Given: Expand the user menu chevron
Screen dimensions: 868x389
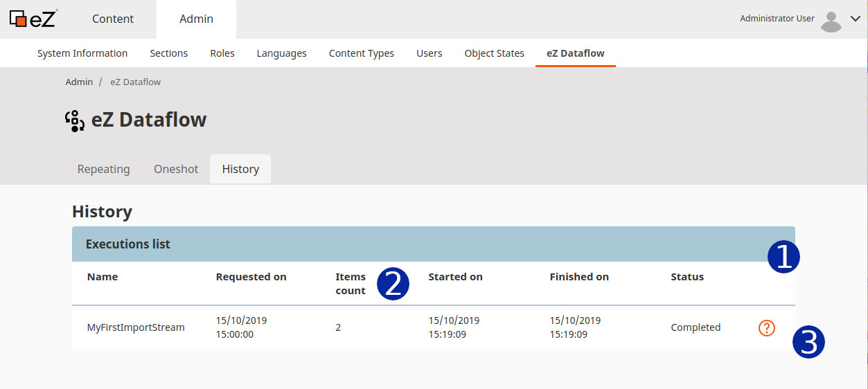Looking at the screenshot, I should [x=855, y=19].
